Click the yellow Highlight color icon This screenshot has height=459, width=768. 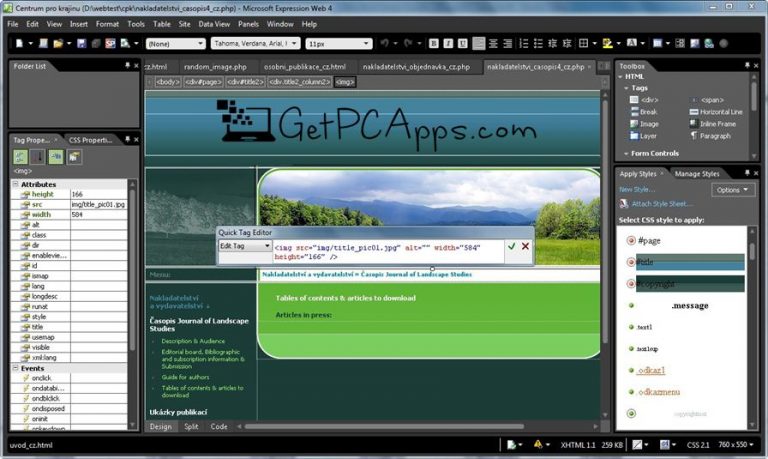pos(607,44)
